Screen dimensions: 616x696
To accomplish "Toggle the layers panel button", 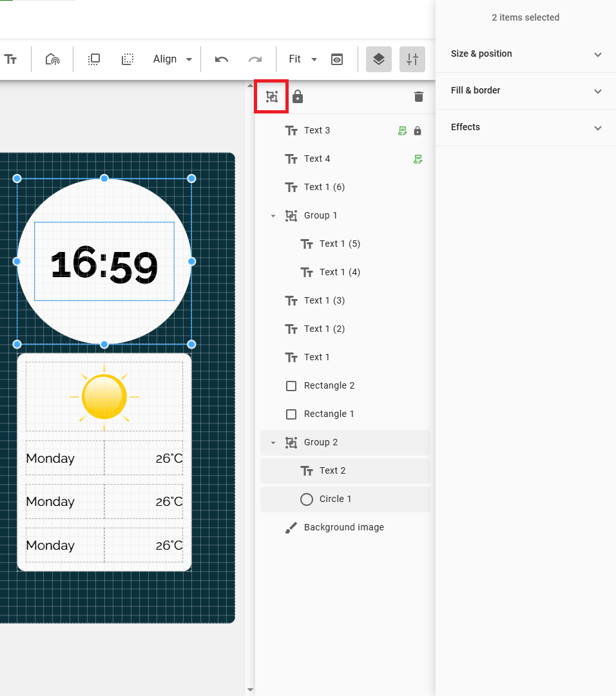I will 379,59.
